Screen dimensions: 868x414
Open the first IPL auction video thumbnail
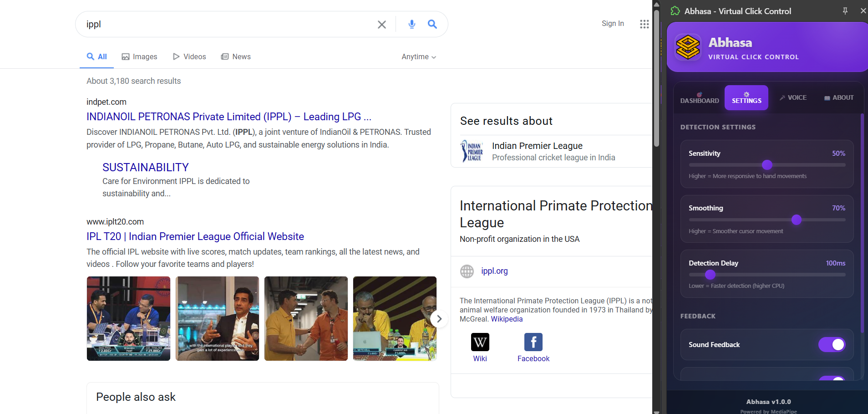128,319
